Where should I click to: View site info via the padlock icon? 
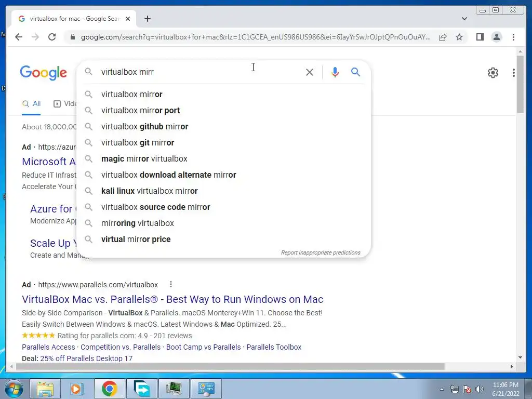[72, 37]
